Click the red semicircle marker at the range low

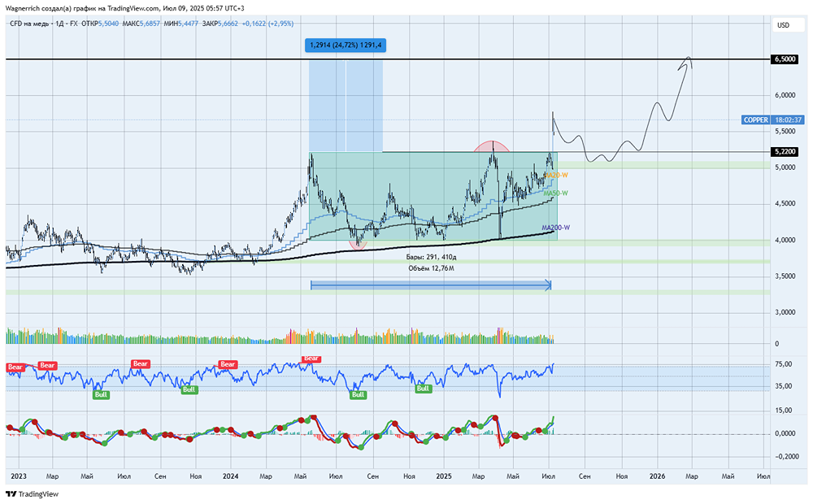[359, 243]
